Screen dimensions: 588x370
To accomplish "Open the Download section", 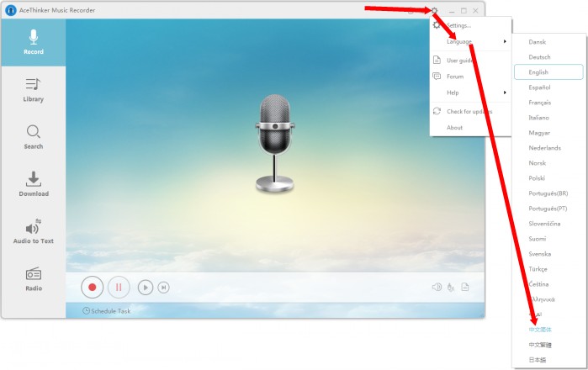I will pos(34,184).
